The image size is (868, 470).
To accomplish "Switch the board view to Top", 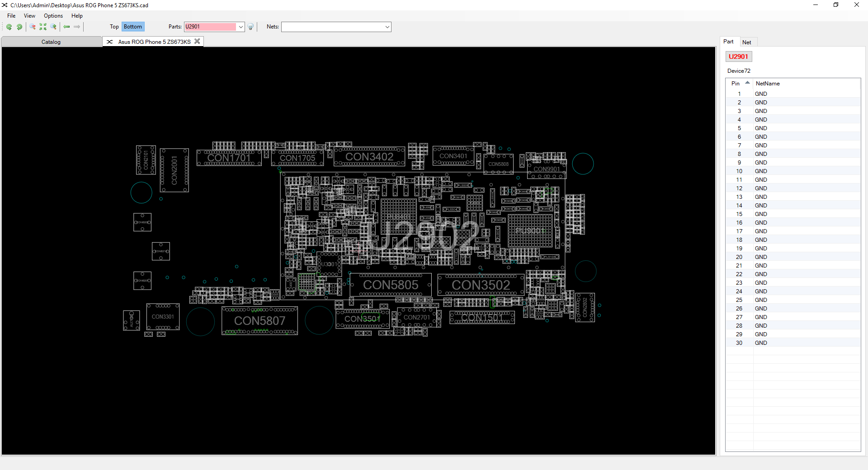I will 114,27.
